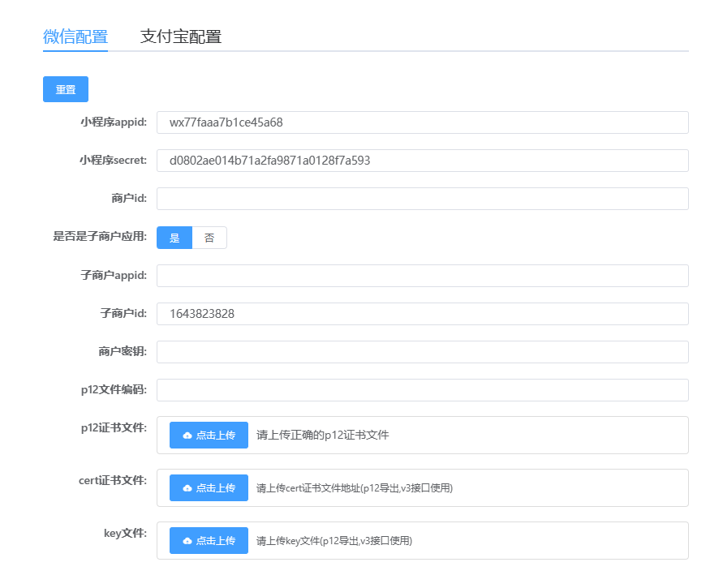
Task: Switch to the 支付宝配置 tab
Action: coord(180,36)
